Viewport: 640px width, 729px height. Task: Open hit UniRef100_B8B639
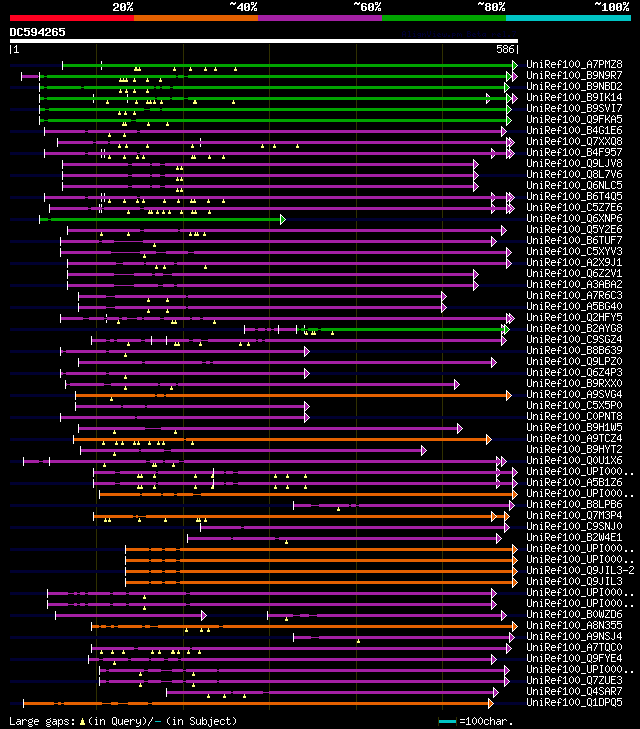click(x=574, y=351)
